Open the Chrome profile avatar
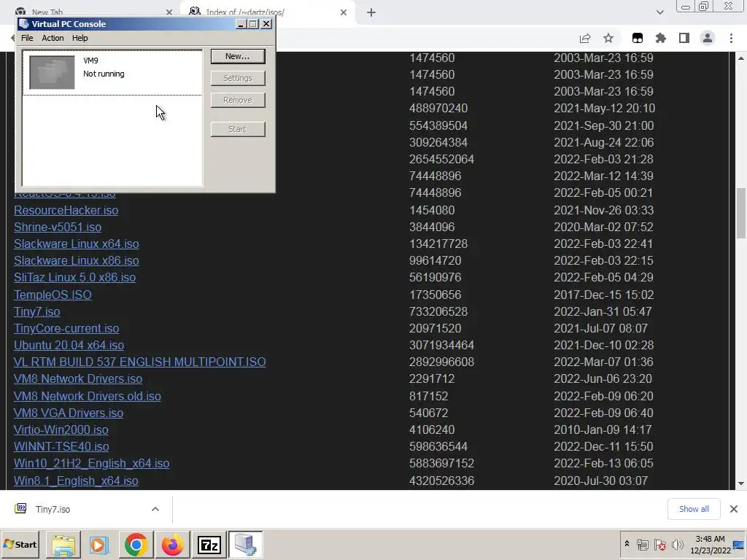Image resolution: width=747 pixels, height=560 pixels. [708, 38]
